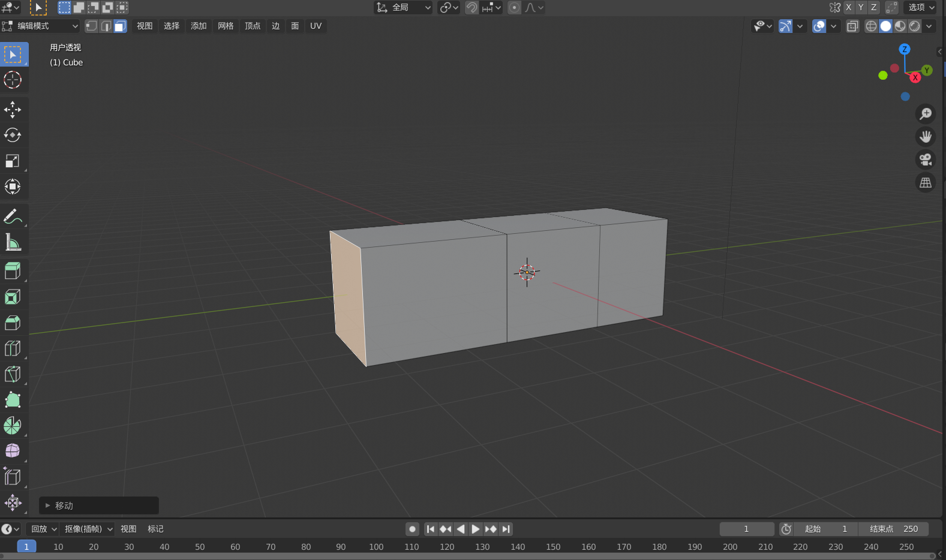Toggle snapping magnet

point(472,7)
